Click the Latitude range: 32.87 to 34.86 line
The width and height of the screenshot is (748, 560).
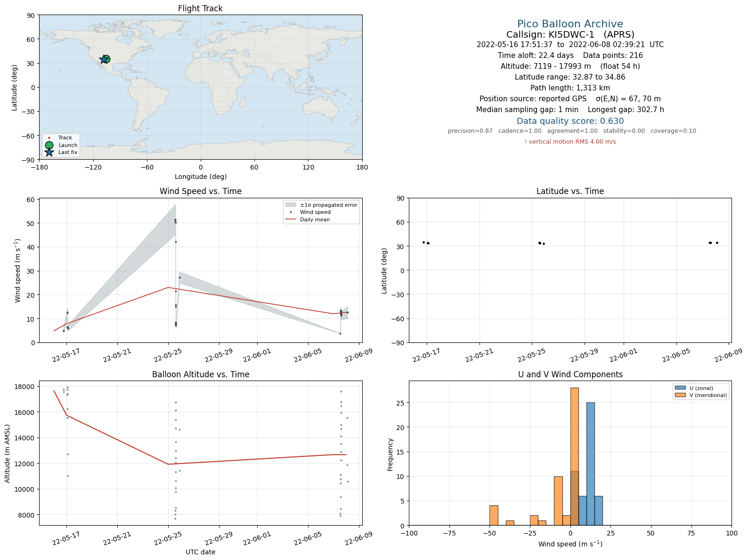(570, 77)
